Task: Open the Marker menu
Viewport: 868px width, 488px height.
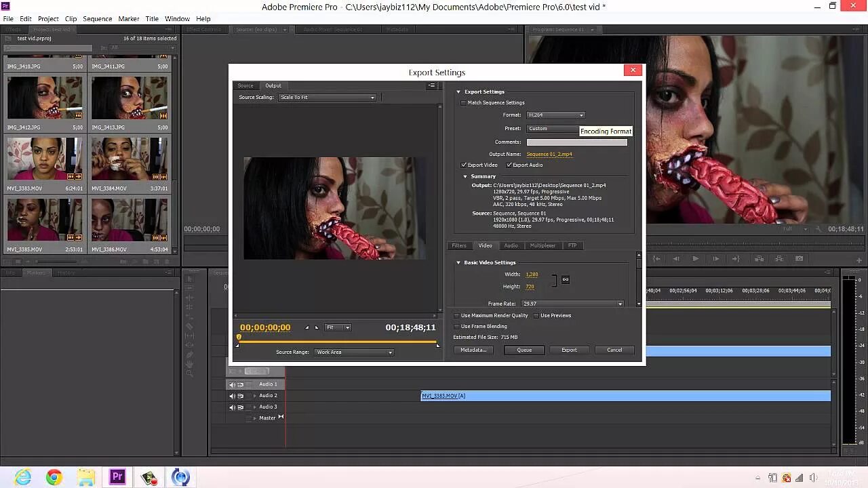Action: click(x=129, y=19)
